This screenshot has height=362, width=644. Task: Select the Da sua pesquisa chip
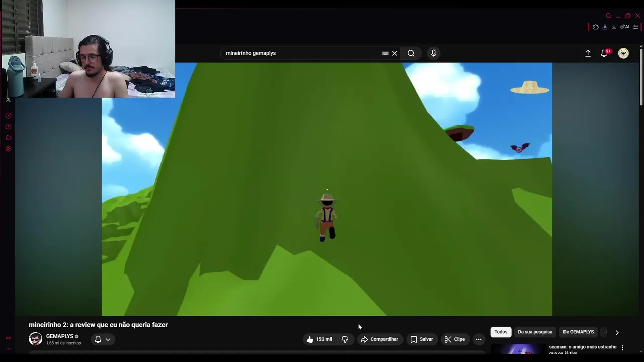click(535, 332)
